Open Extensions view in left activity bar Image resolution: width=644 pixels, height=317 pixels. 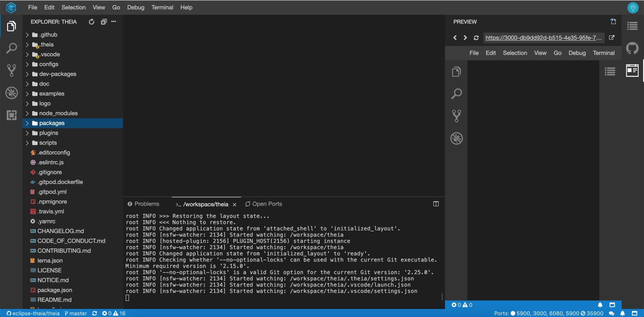(11, 115)
